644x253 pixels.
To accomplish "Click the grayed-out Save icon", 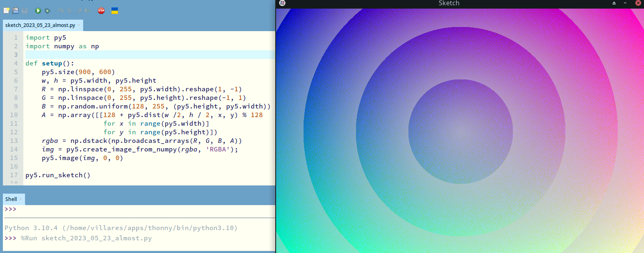I will click(25, 11).
